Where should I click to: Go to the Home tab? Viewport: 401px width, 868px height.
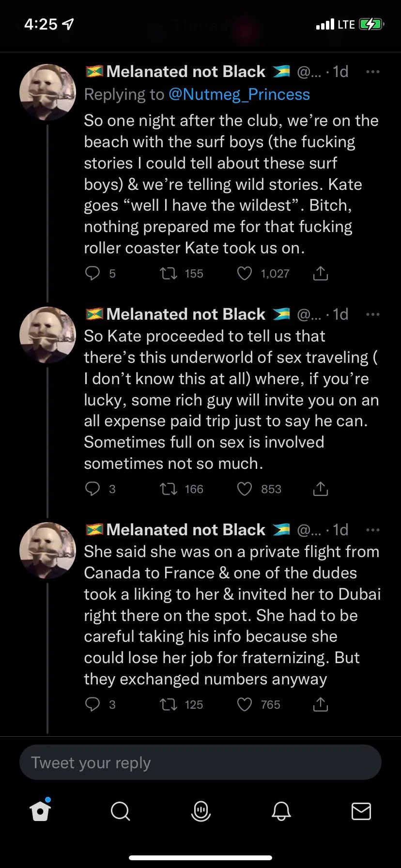pos(40,811)
